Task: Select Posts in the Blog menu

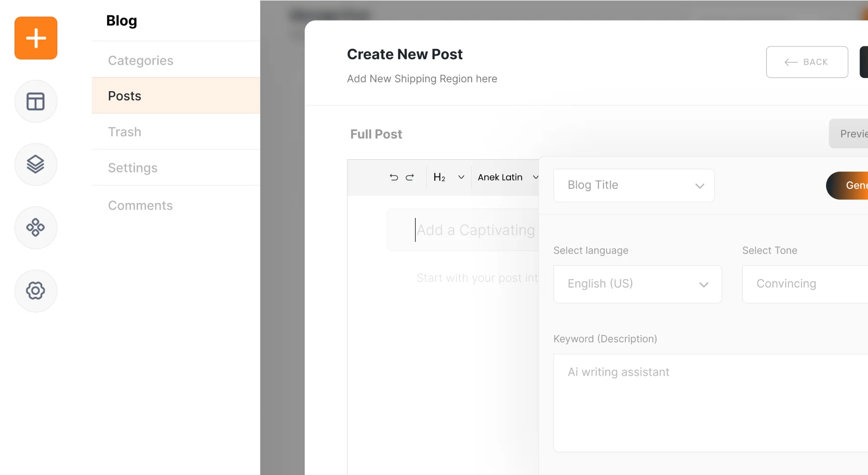Action: point(125,96)
